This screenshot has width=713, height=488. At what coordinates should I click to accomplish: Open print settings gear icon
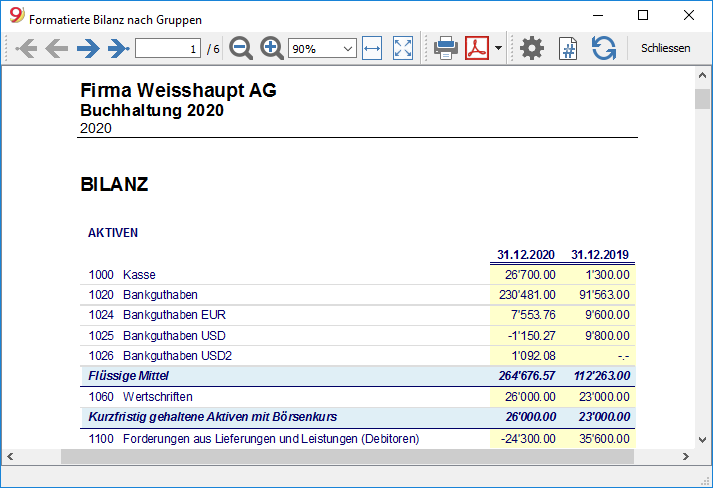click(532, 48)
